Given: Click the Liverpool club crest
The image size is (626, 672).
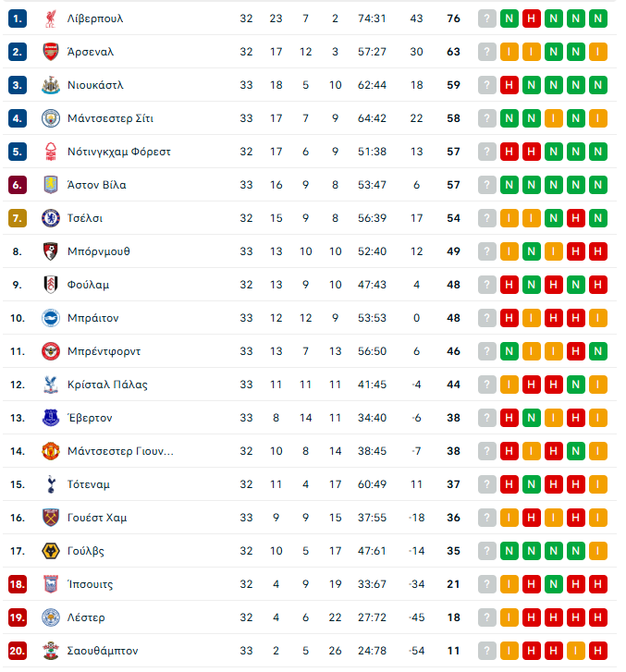Looking at the screenshot, I should tap(51, 18).
